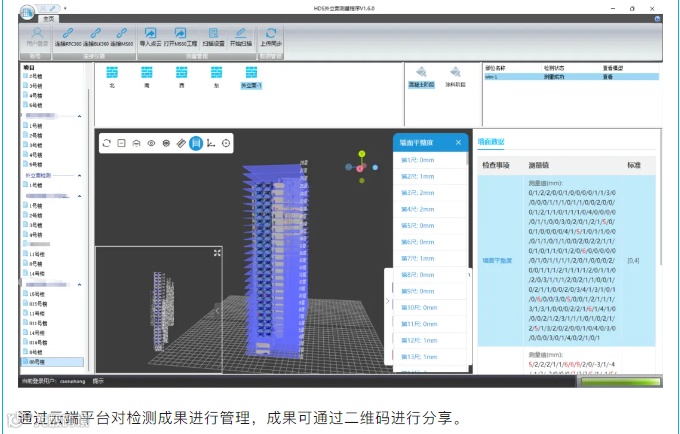
Task: Select 第1尺: 0mm in flatness list
Action: coord(429,160)
